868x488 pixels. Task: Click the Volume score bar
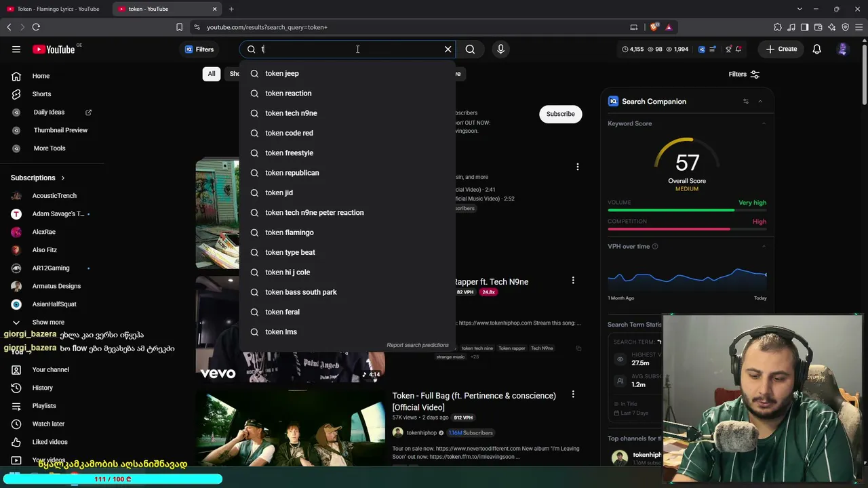click(687, 210)
